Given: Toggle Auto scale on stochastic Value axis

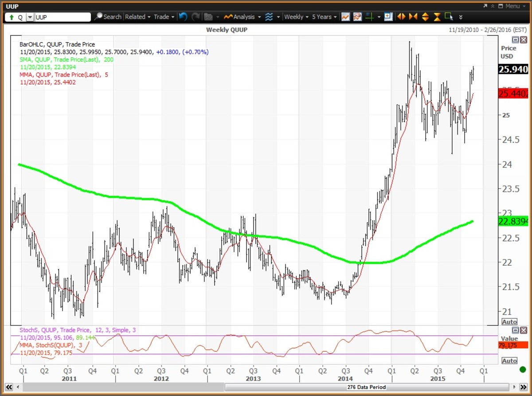Looking at the screenshot, I should 509,361.
